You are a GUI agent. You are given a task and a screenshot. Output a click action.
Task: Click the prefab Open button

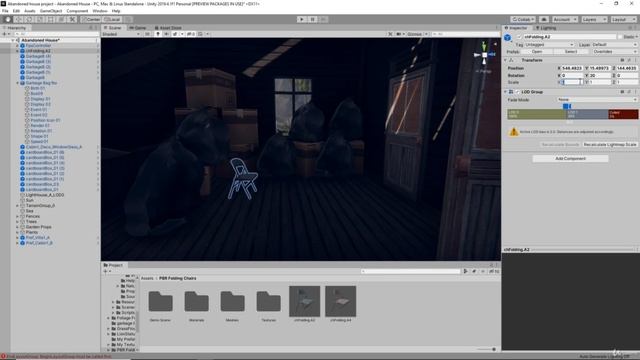pos(537,52)
